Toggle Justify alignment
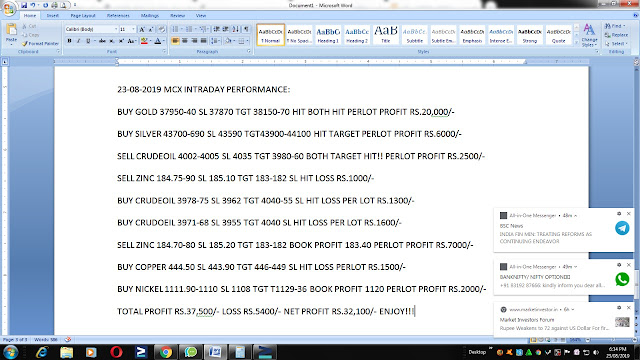This screenshot has height=360, width=640. pos(203,41)
